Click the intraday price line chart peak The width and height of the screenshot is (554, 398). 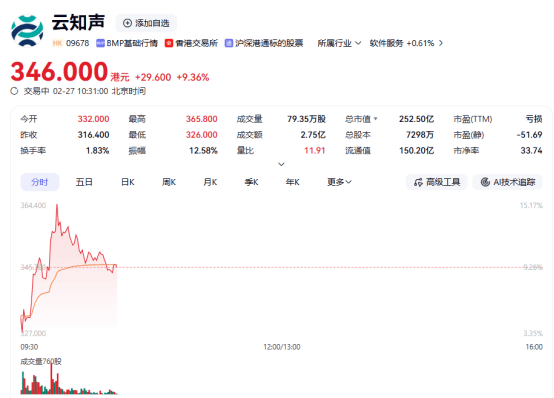click(57, 205)
